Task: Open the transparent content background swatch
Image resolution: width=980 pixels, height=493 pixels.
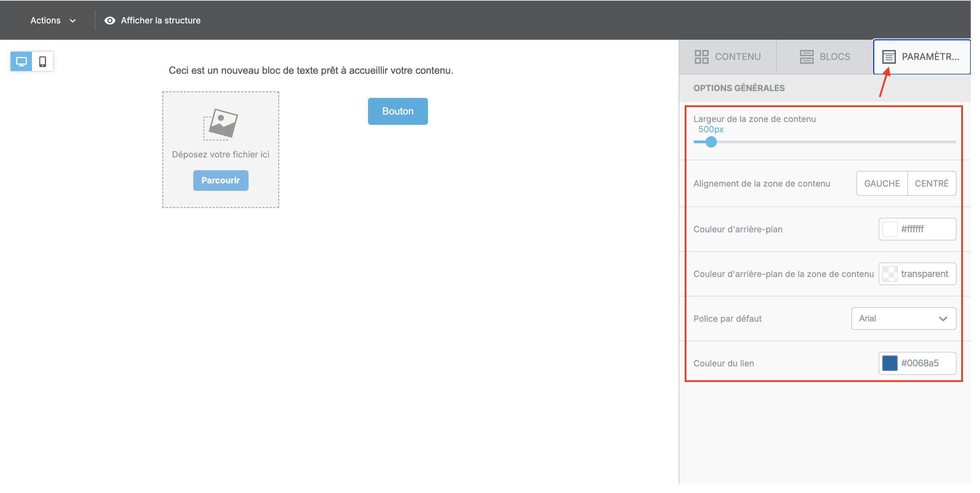Action: pyautogui.click(x=890, y=274)
